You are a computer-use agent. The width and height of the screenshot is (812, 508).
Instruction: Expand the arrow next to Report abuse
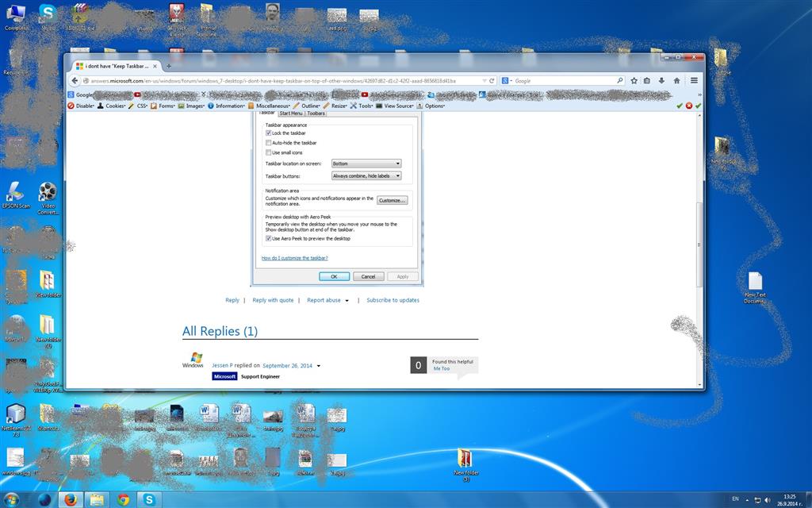pyautogui.click(x=347, y=301)
